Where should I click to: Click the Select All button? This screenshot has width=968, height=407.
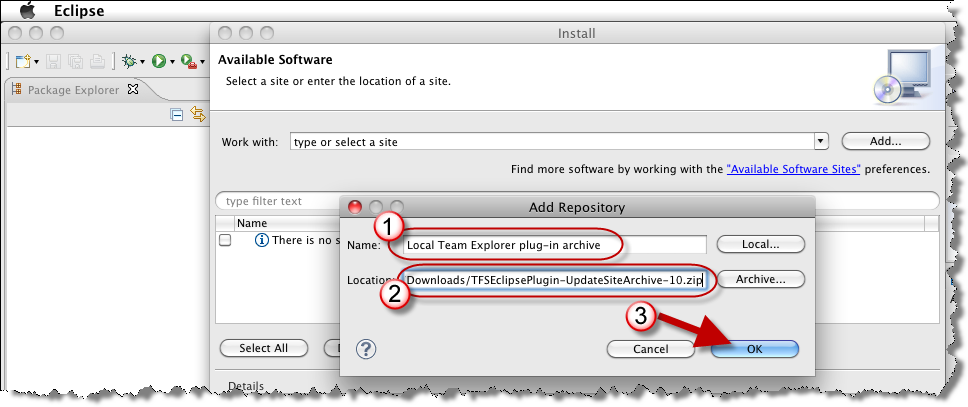pos(264,348)
